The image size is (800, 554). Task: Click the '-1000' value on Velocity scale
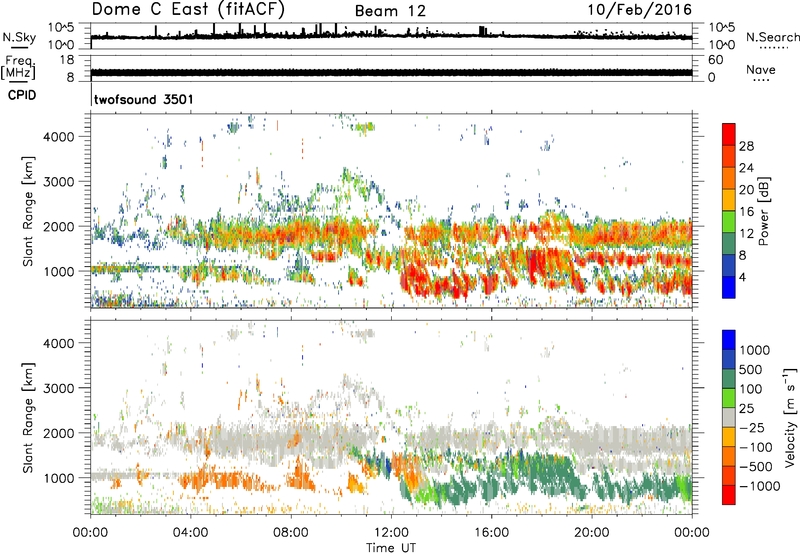pyautogui.click(x=760, y=486)
